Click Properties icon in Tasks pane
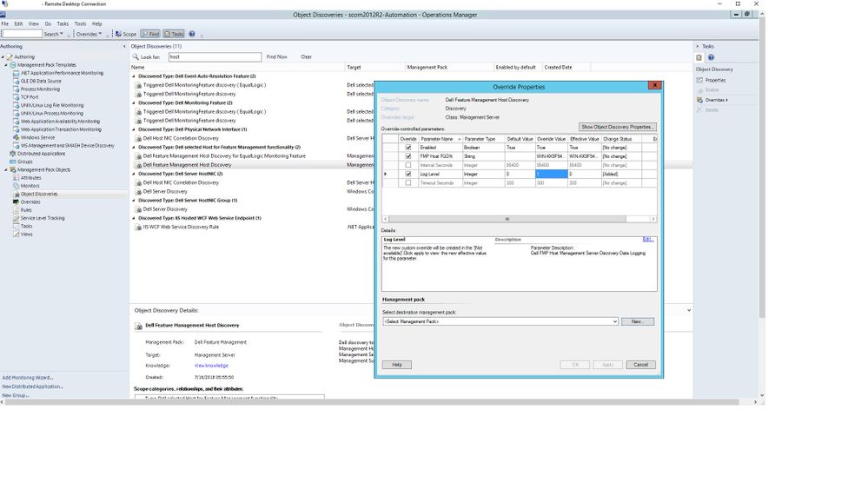Viewport: 868px width, 482px height. point(699,80)
